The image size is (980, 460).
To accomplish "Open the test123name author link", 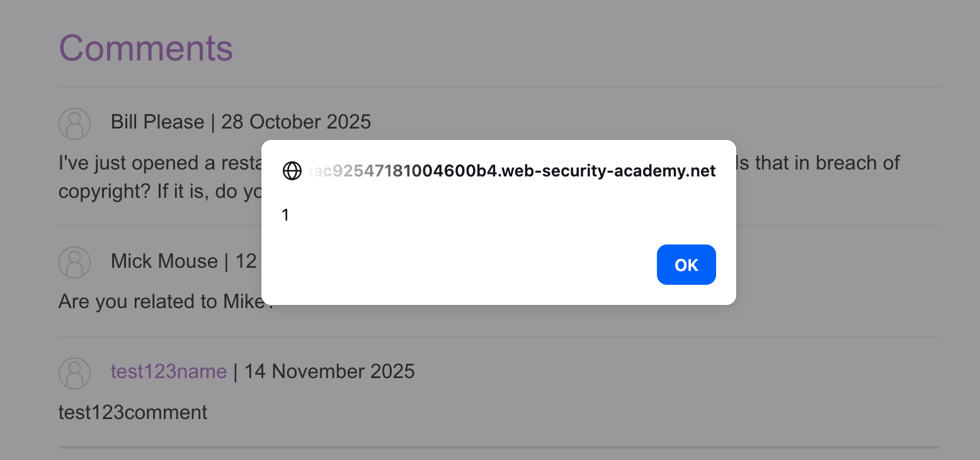I will coord(168,372).
